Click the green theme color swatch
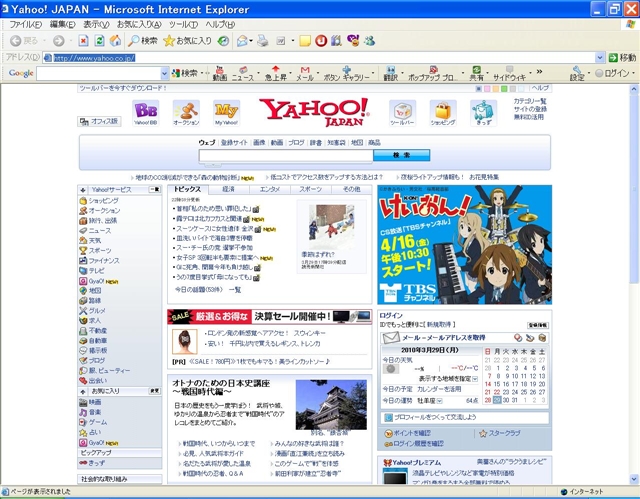The height and width of the screenshot is (499, 640). coord(504,89)
